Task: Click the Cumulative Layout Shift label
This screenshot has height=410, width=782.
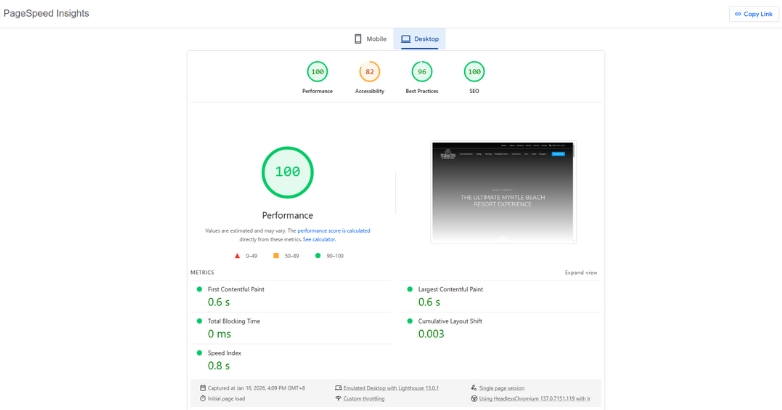Action: pos(450,321)
